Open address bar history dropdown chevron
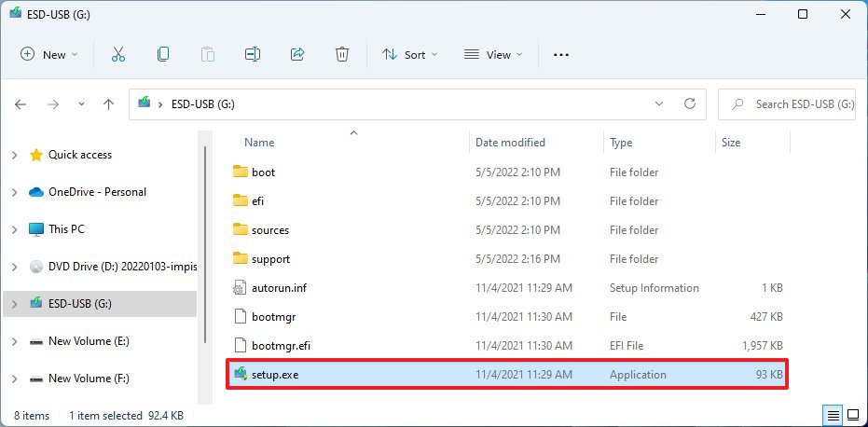The width and height of the screenshot is (868, 427). [660, 103]
